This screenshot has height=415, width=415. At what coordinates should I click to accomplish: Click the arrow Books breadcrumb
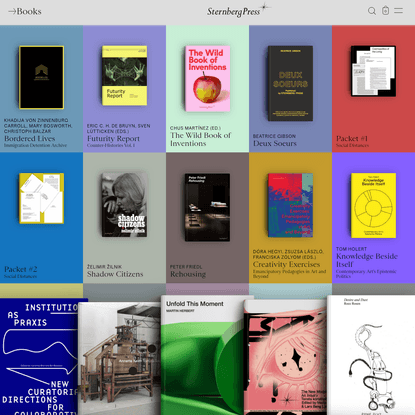pyautogui.click(x=25, y=11)
